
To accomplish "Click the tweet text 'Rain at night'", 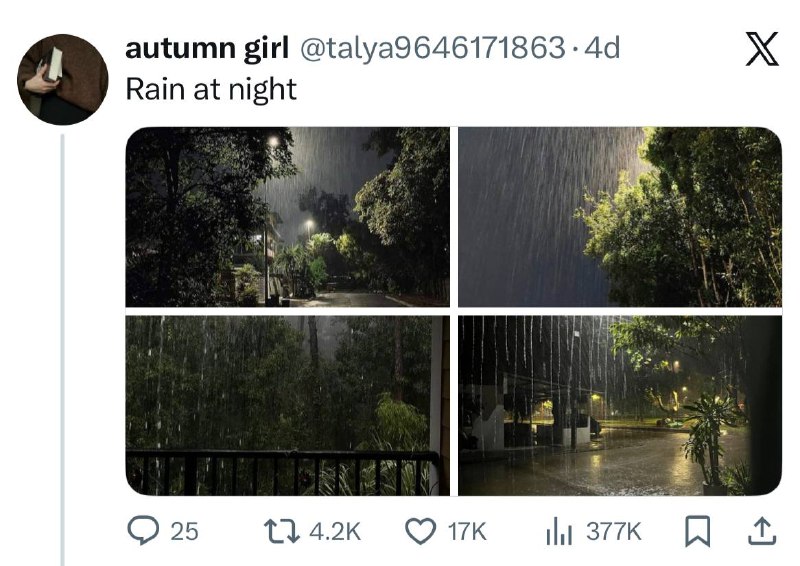I will pos(211,89).
